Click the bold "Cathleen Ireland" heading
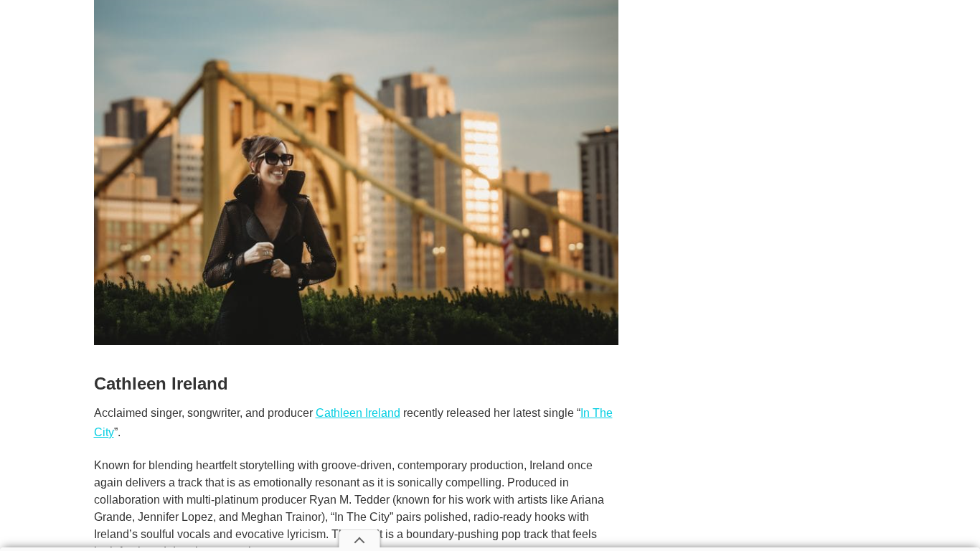 161,384
